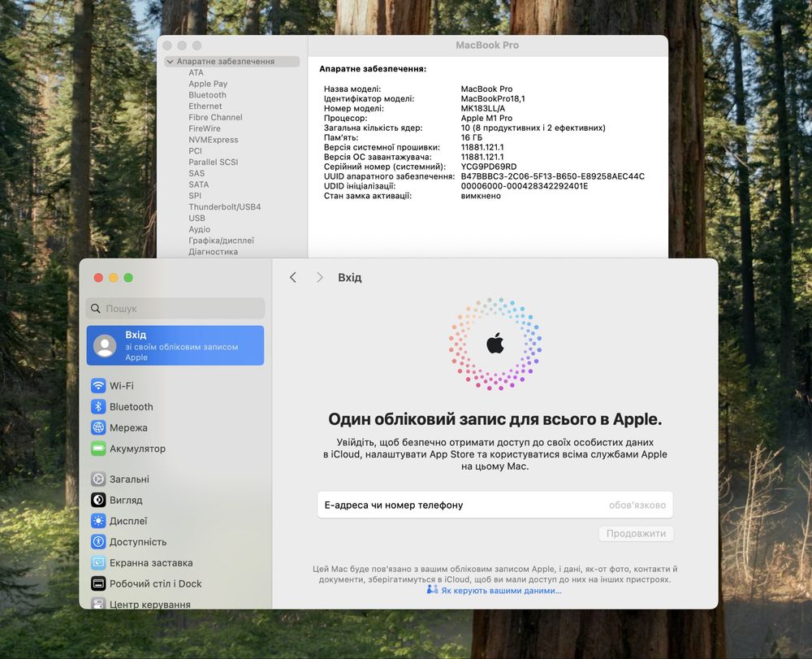Click the user avatar icon beside Вхід
The width and height of the screenshot is (812, 659).
(105, 345)
